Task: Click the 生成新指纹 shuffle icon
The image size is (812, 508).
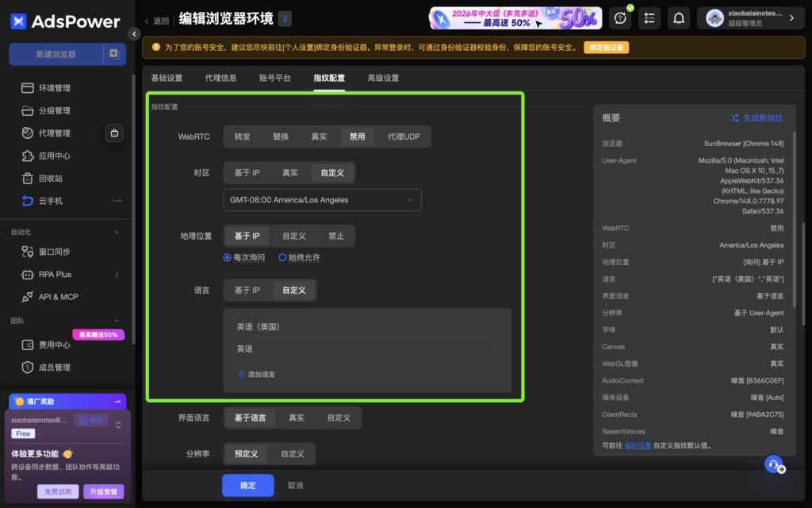Action: (733, 118)
